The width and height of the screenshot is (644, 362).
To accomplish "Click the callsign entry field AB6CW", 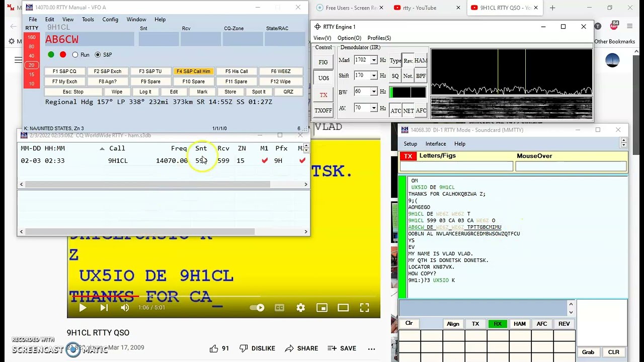I will [x=89, y=40].
